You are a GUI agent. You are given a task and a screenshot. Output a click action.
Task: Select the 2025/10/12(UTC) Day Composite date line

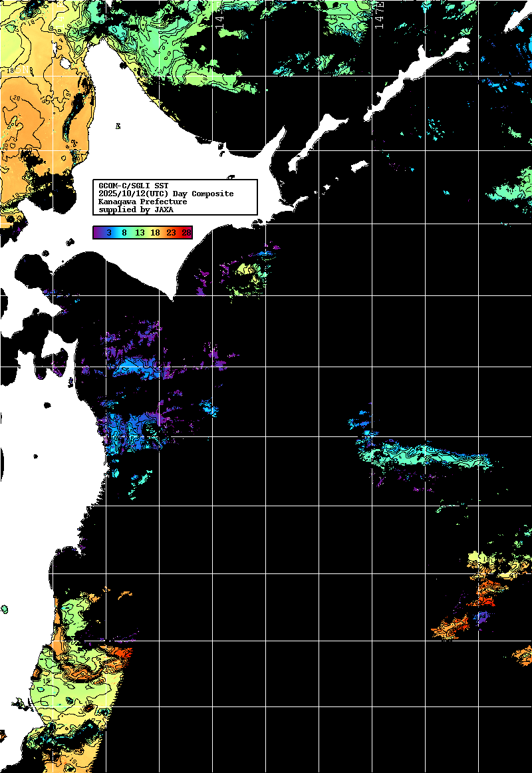pyautogui.click(x=166, y=194)
